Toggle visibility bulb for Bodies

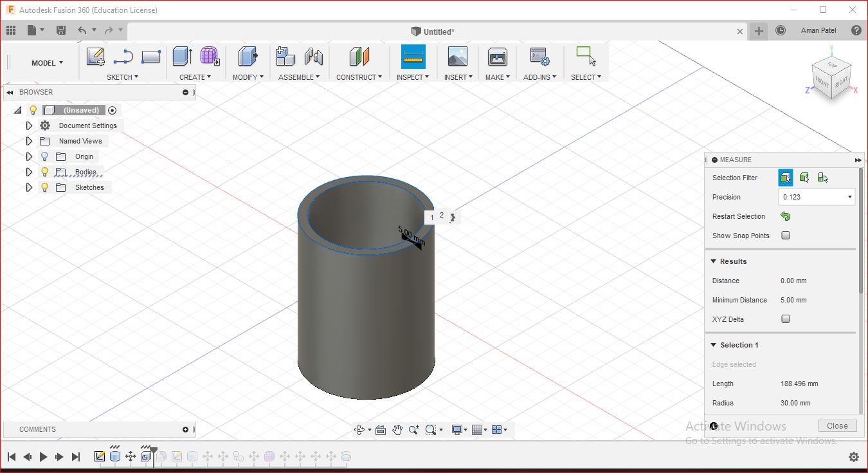[x=44, y=172]
